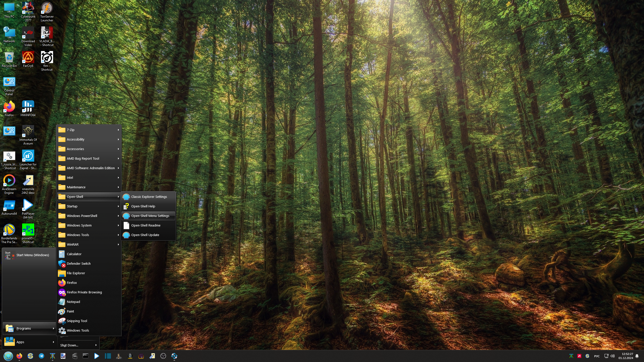Viewport: 644px width, 362px height.
Task: Click Start Menu (Windows) entry
Action: click(32, 255)
